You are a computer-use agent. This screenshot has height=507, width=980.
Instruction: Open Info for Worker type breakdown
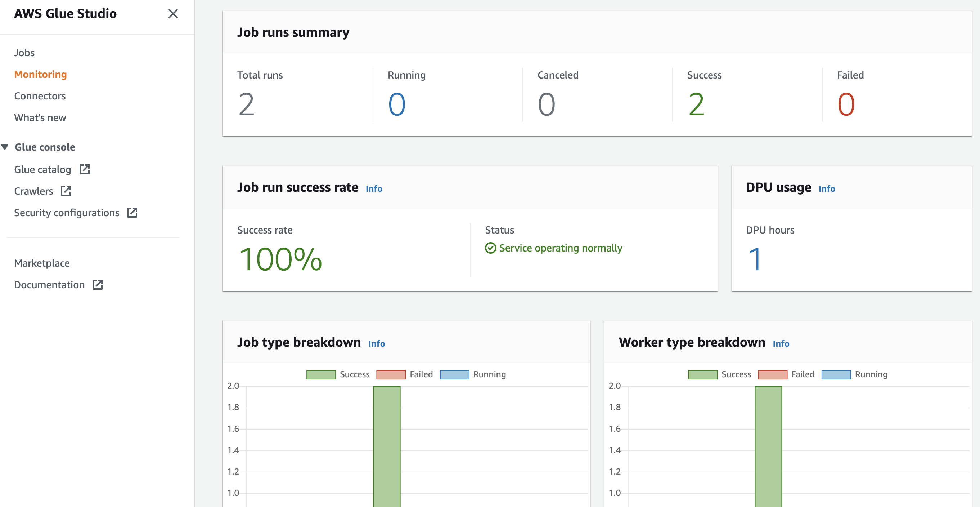click(781, 344)
